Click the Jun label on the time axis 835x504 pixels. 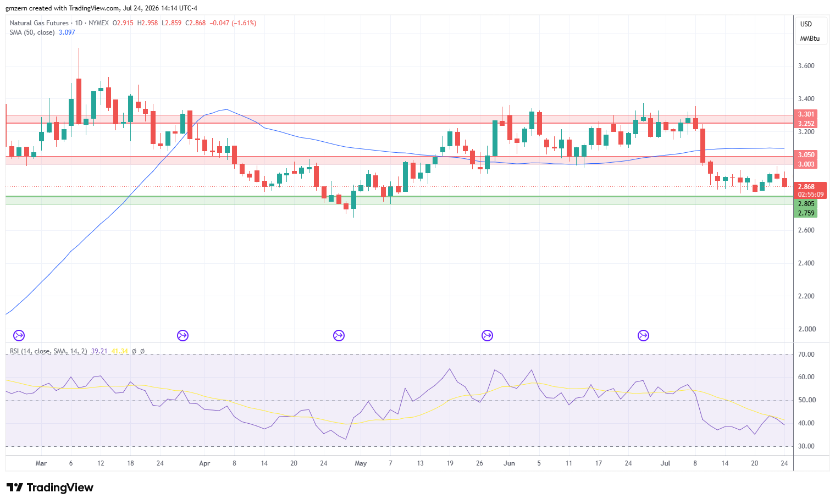(x=509, y=463)
